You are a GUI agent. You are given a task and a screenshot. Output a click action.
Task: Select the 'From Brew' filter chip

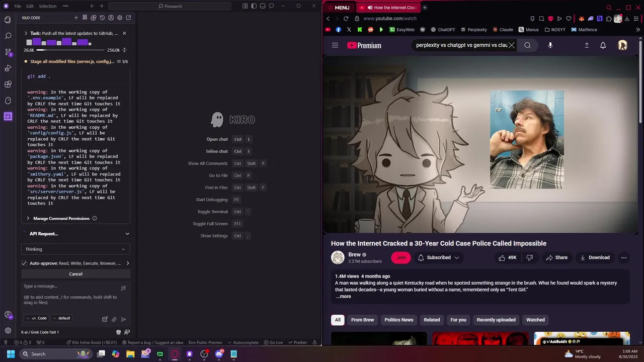tap(362, 320)
